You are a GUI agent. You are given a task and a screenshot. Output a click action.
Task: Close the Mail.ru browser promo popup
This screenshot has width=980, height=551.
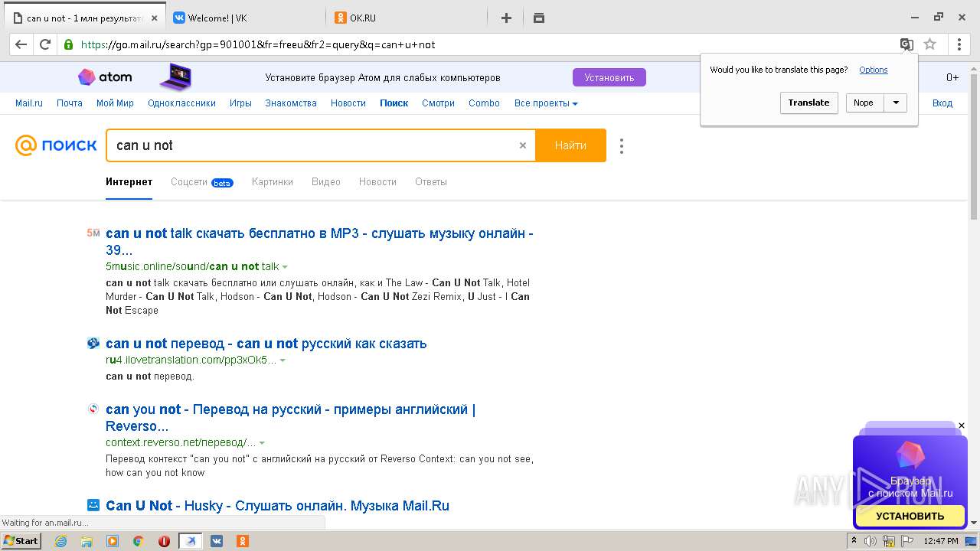coord(962,425)
